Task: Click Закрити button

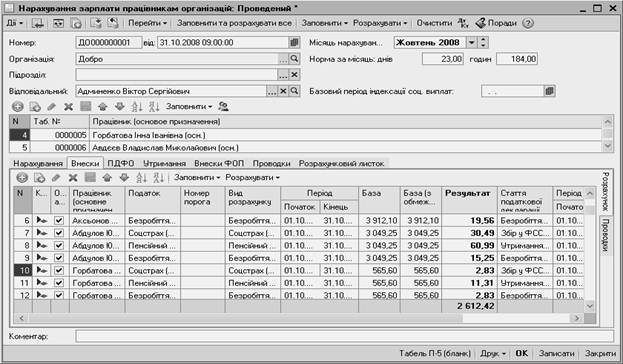Action: pos(600,353)
